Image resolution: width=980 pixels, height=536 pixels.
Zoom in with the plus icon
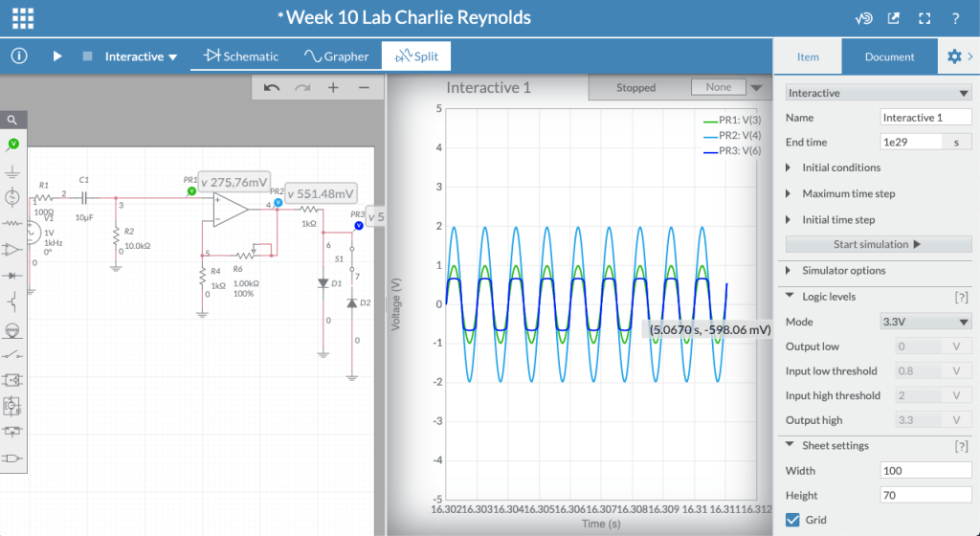[333, 87]
